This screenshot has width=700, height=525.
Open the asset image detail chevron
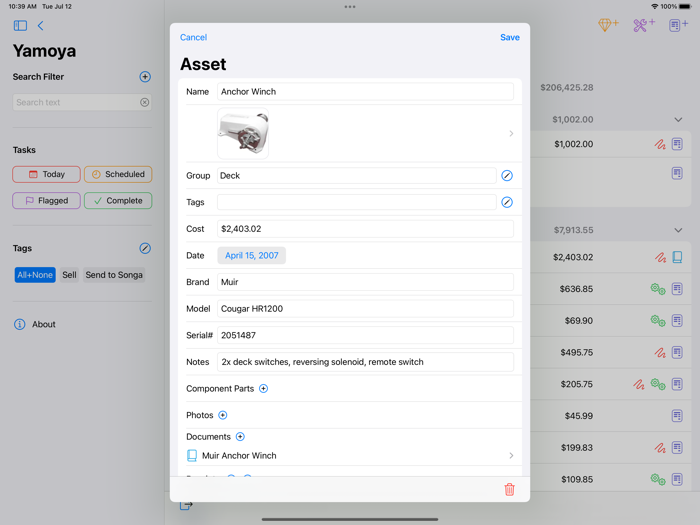pos(511,133)
